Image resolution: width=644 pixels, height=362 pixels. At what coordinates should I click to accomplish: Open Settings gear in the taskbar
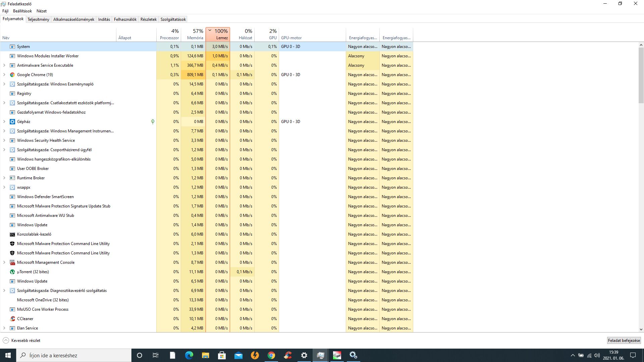coord(304,355)
